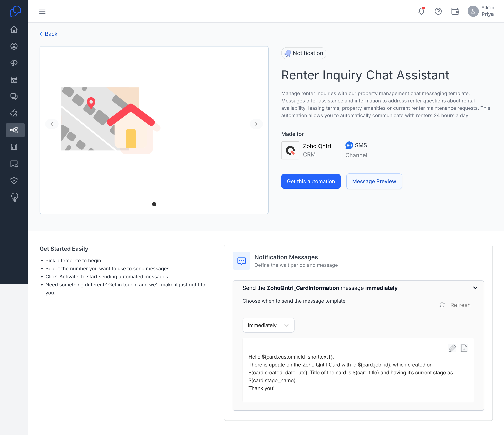
Task: Open the Conversations chat icon in sidebar
Action: coord(14,97)
